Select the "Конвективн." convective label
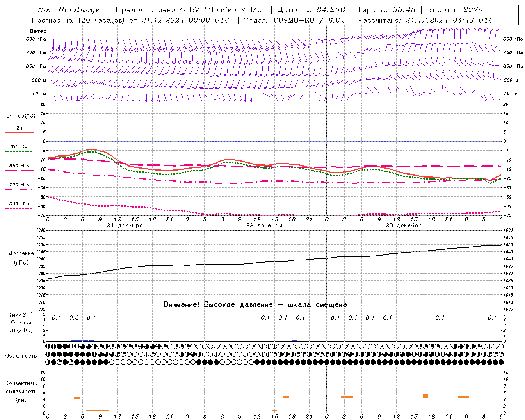Image resolution: width=525 pixels, height=420 pixels. click(21, 383)
